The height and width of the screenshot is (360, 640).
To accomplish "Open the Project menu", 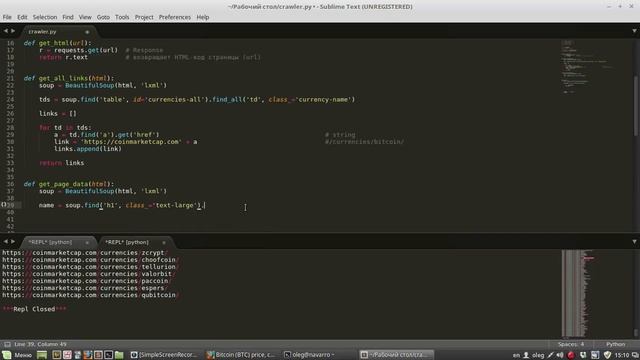I will pyautogui.click(x=144, y=17).
